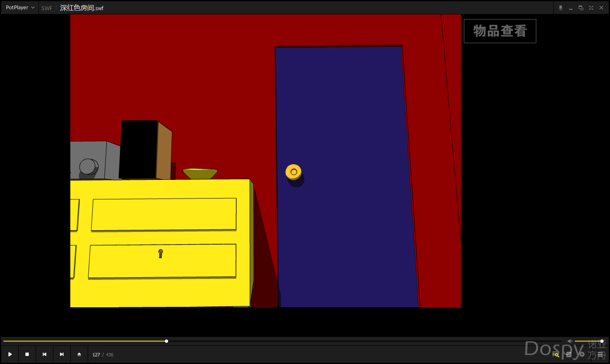Click the seek bar handle
The height and width of the screenshot is (364, 610).
pos(166,341)
